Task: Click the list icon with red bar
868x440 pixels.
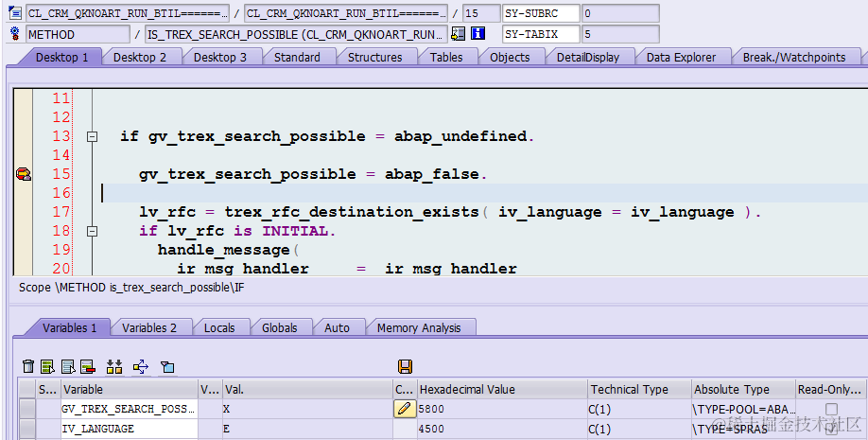Action: pos(88,366)
